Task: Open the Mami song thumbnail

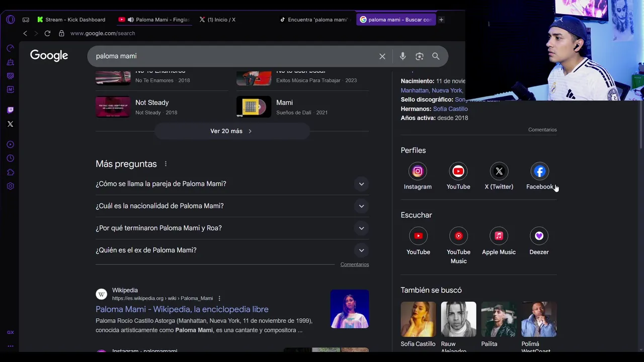Action: tap(254, 107)
